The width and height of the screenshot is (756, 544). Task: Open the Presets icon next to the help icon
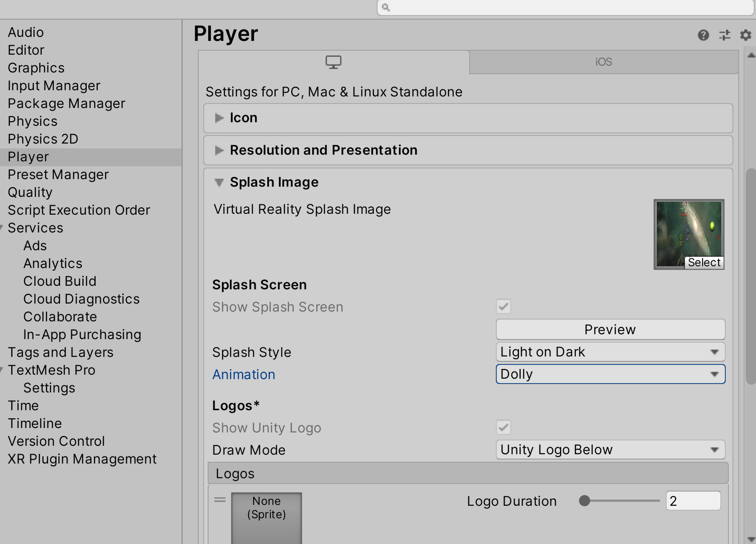(724, 35)
